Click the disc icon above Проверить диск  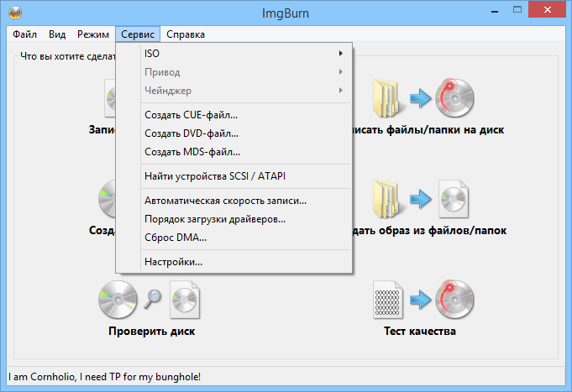[118, 300]
